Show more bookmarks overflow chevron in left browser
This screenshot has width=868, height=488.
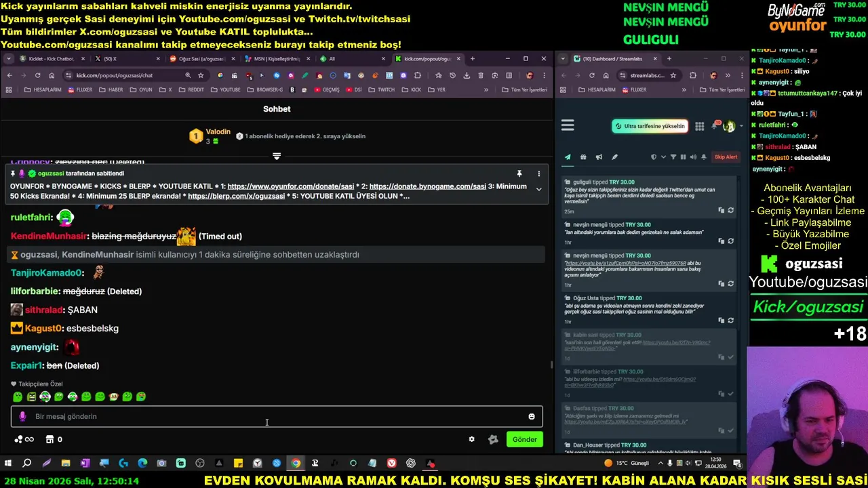click(x=486, y=89)
